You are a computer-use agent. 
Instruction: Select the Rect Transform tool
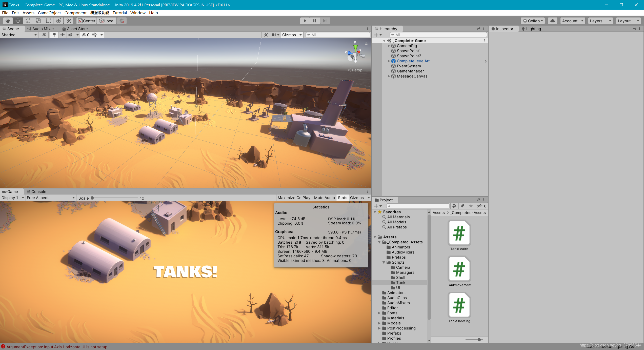click(48, 21)
